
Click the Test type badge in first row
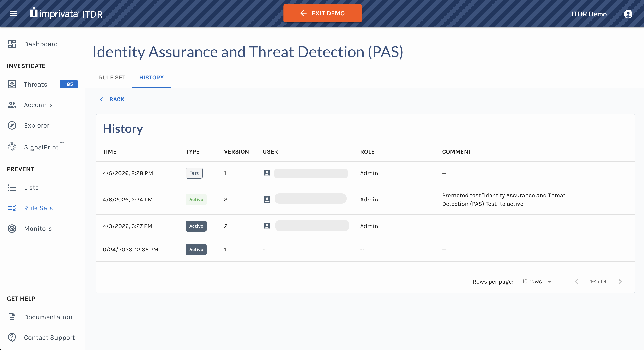194,173
